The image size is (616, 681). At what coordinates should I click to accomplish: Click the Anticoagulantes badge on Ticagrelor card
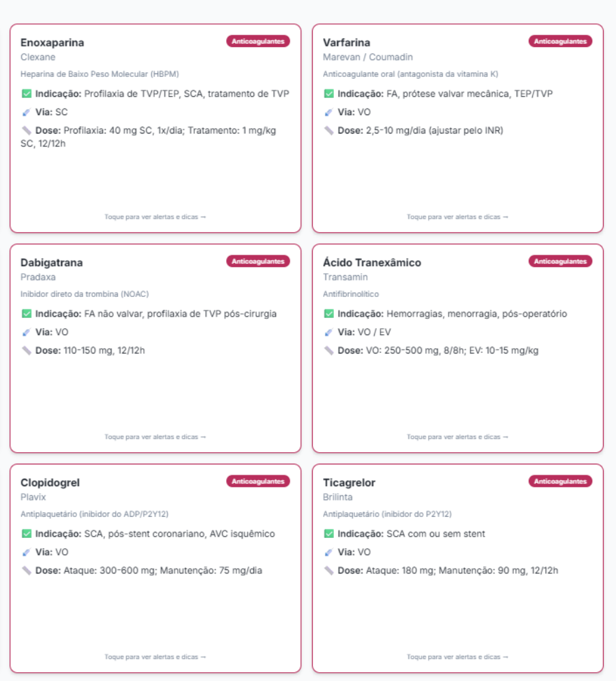(560, 481)
